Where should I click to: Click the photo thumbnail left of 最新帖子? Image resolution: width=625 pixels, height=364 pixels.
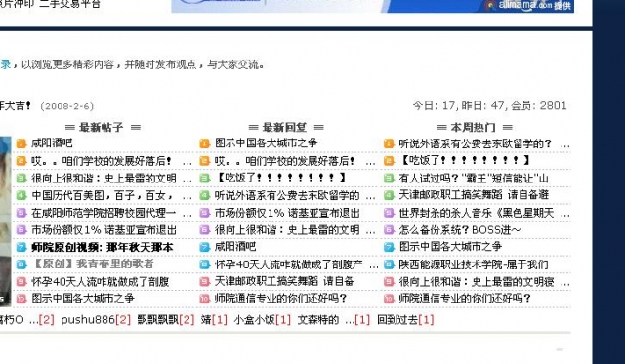point(6,221)
